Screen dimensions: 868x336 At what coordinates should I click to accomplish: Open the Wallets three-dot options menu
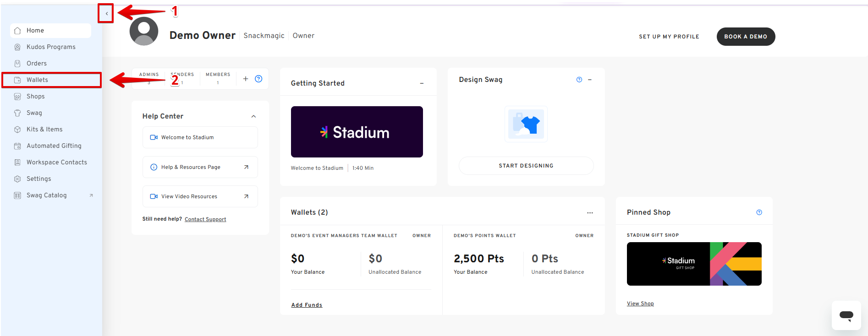(590, 213)
